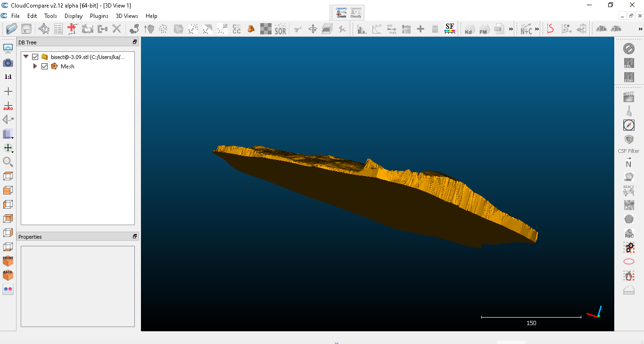
Task: Float the Properties panel
Action: tap(135, 236)
